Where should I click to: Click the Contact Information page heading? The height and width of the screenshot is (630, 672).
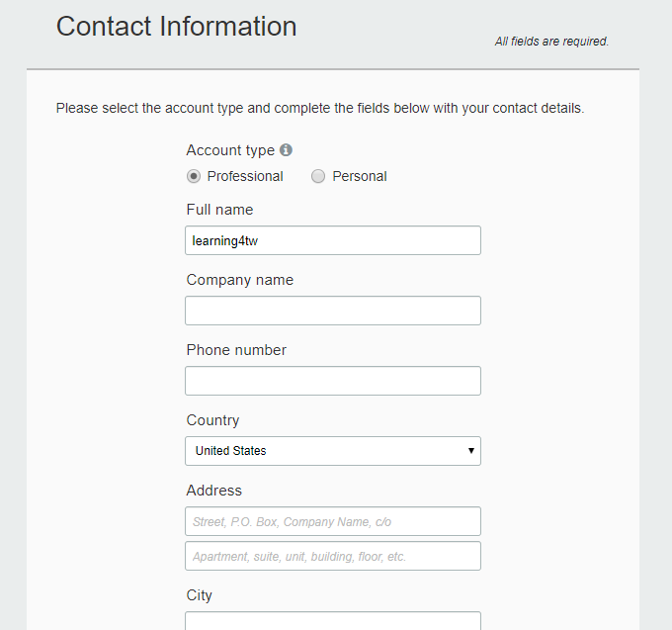tap(176, 27)
